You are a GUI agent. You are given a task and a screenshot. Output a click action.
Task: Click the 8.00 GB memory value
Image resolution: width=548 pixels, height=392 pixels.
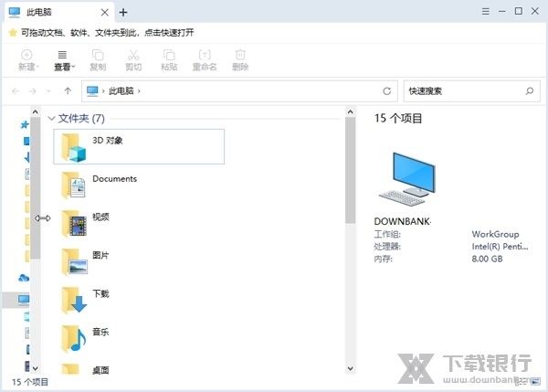487,260
